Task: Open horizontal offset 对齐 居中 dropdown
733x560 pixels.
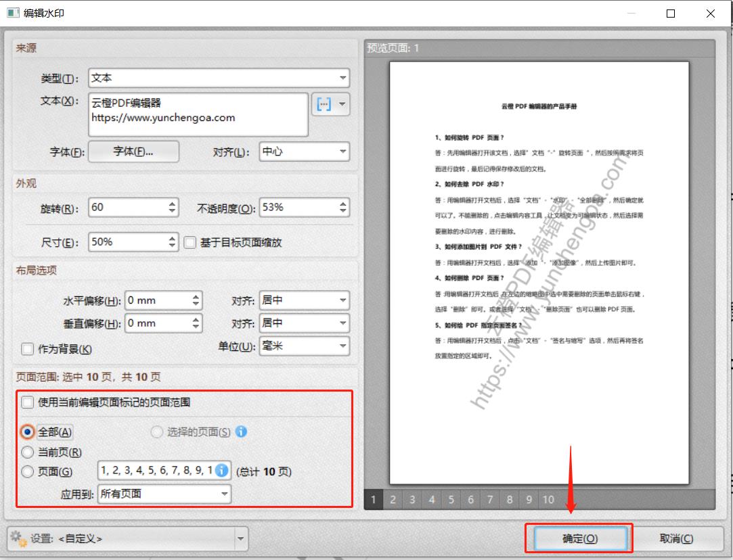Action: point(305,300)
